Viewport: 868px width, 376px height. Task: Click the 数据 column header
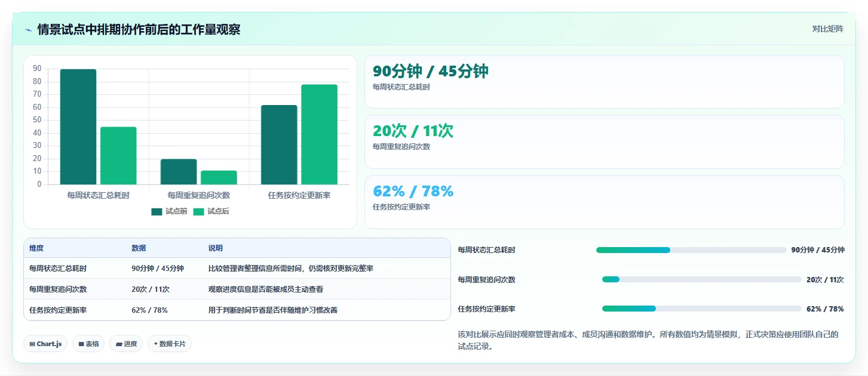(139, 248)
